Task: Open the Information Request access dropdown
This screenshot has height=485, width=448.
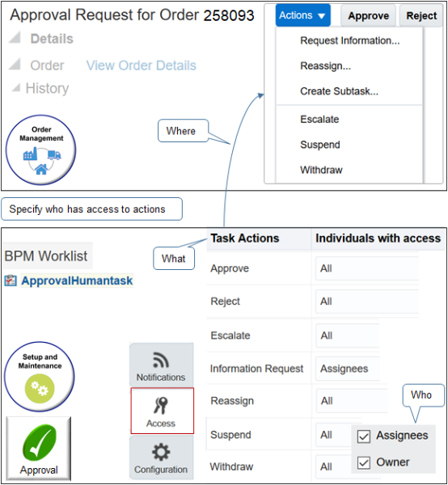Action: (x=348, y=369)
